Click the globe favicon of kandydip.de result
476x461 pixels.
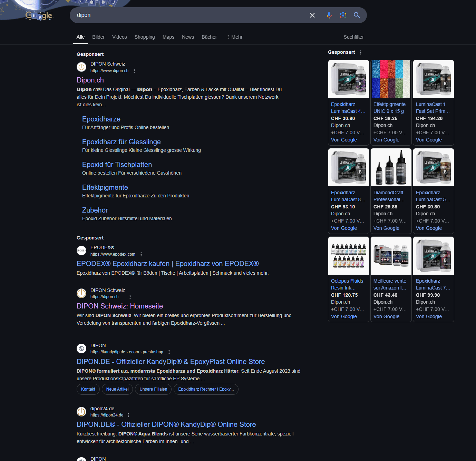click(81, 349)
